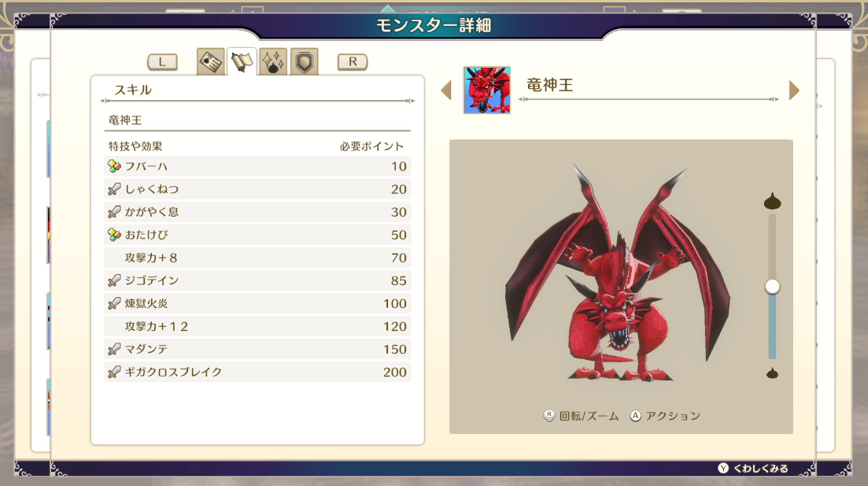
Task: Select the かがやく息 skill row
Action: click(x=257, y=212)
